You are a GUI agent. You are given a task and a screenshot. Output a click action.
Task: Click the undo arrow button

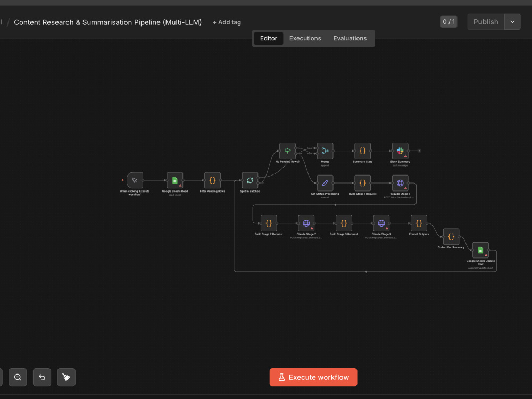[x=42, y=377]
